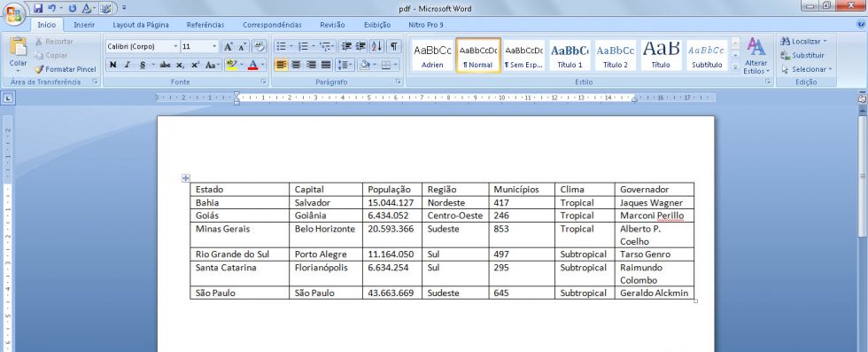Apply paragraph shading paint bucket color
Screen dimensions: 868x352
coord(364,65)
